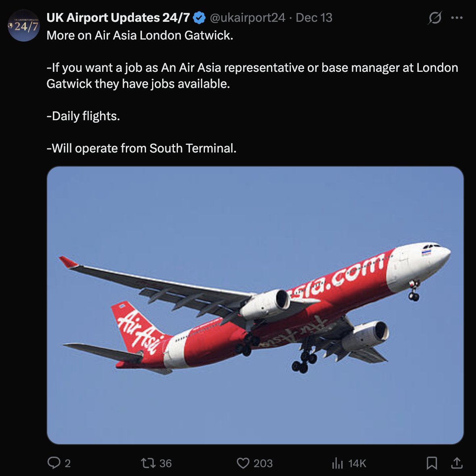Click the "Will operate from South Terminal" line

(x=142, y=148)
